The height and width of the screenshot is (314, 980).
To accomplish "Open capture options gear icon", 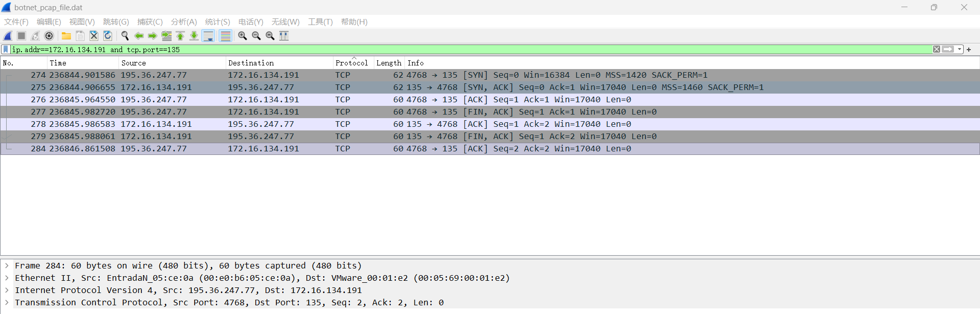I will tap(49, 36).
